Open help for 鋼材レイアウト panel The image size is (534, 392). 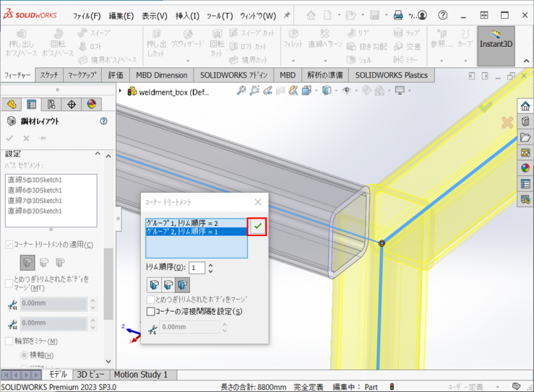pos(104,122)
